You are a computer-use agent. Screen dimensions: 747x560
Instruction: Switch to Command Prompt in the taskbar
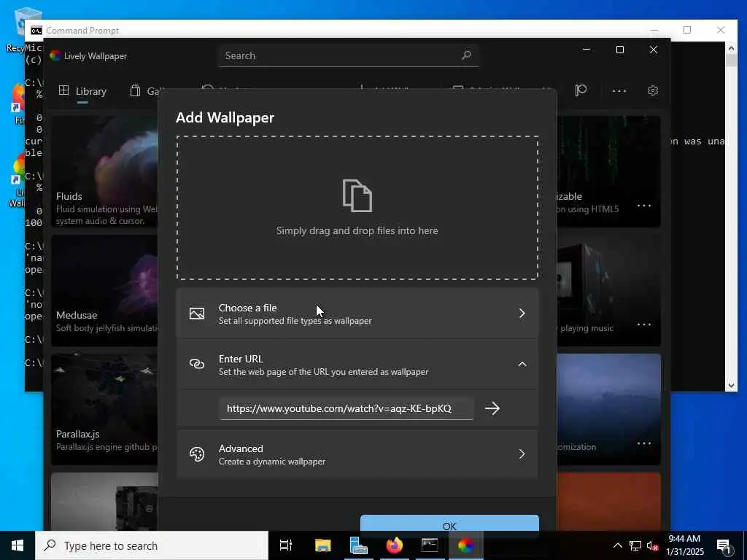430,545
